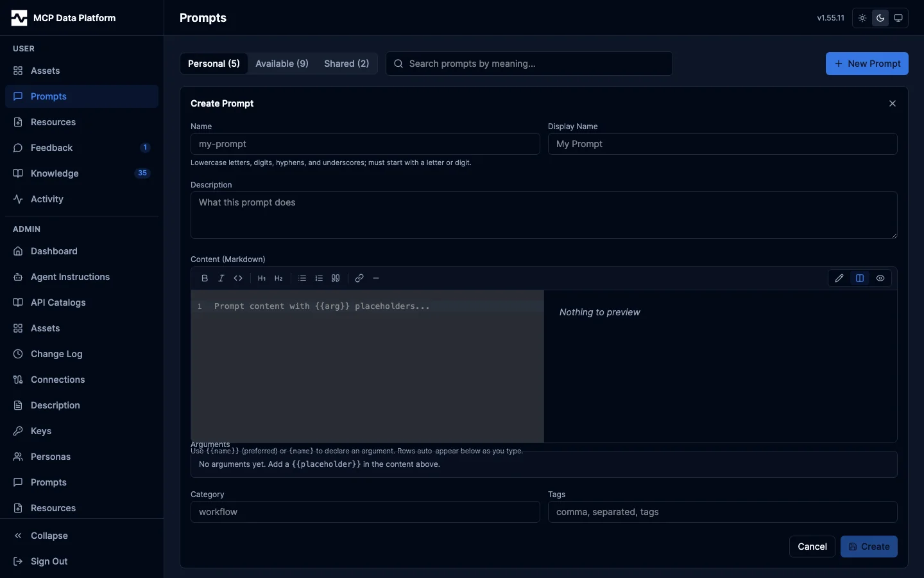Click the MCP Data Platform logo
The width and height of the screenshot is (924, 578).
click(x=19, y=18)
